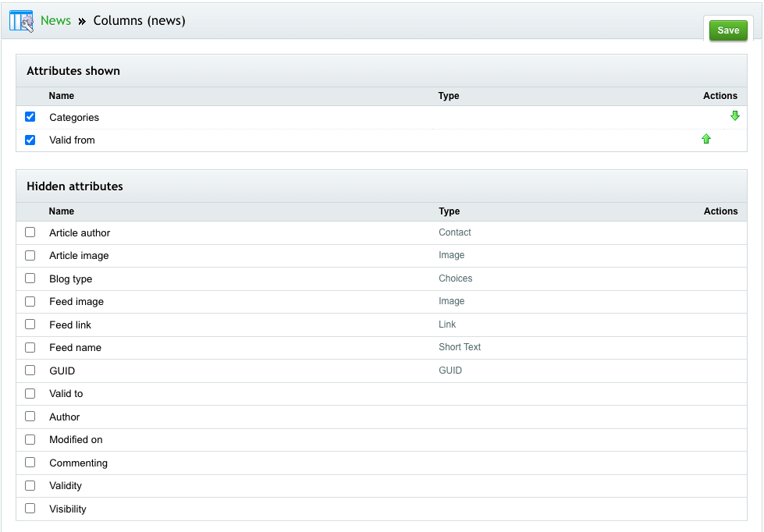764x532 pixels.
Task: Click the Author row label
Action: tap(64, 417)
